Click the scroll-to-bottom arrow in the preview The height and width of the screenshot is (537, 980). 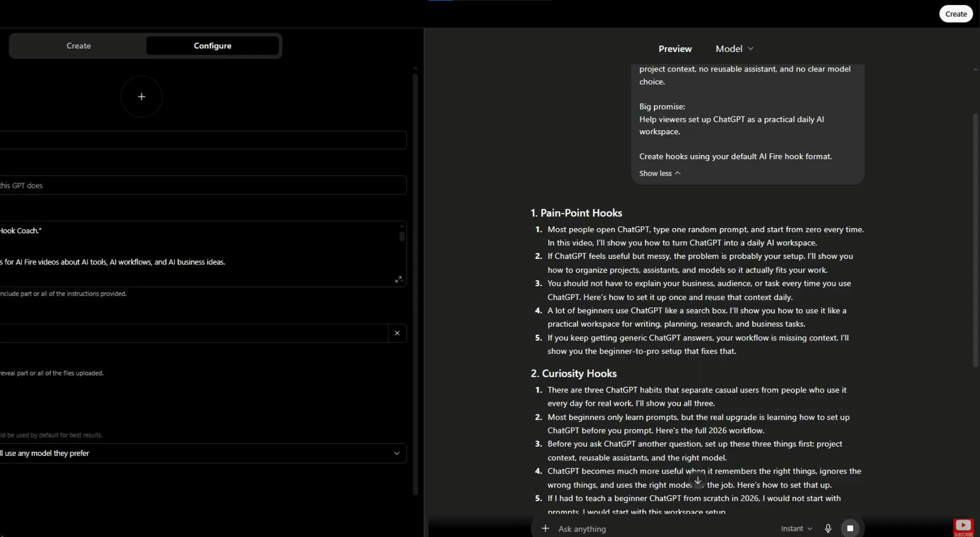tap(698, 480)
